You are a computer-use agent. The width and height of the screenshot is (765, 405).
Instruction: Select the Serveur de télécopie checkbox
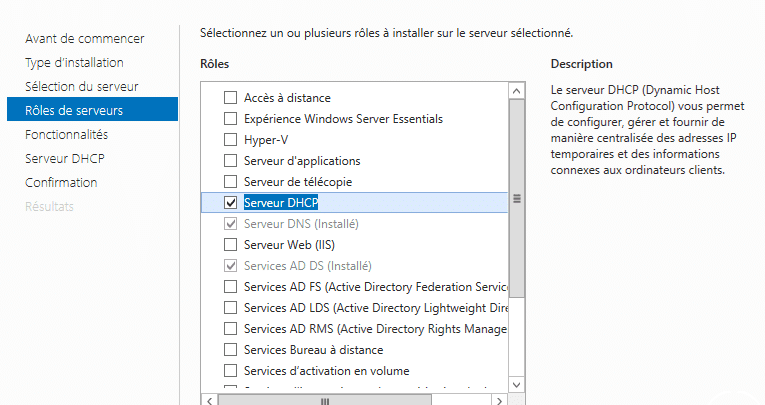[x=230, y=182]
